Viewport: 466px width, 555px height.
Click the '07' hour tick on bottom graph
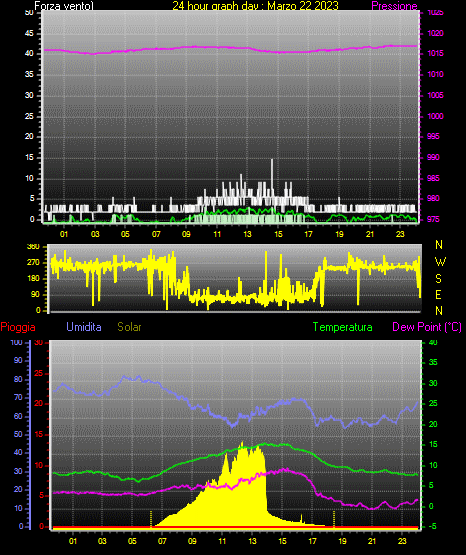(162, 541)
